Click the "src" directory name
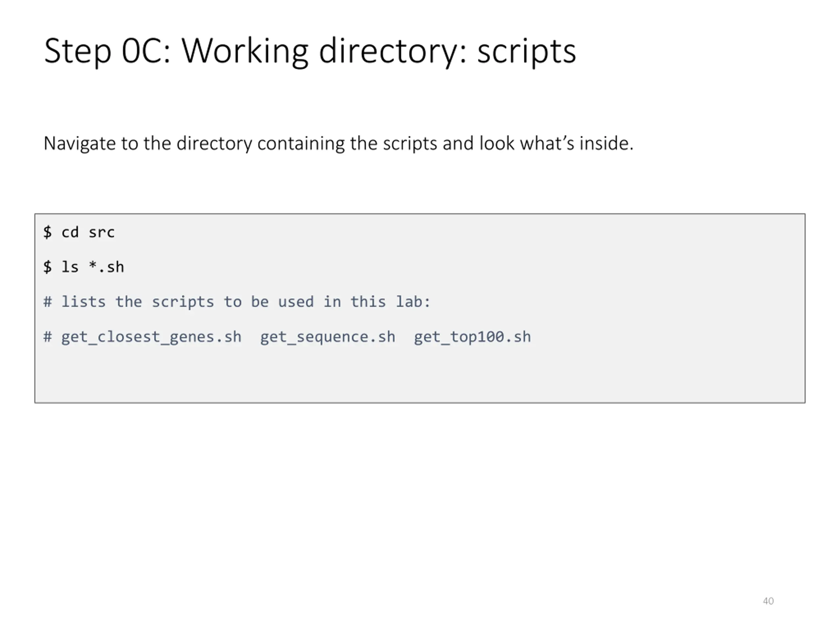This screenshot has width=840, height=630. click(101, 232)
